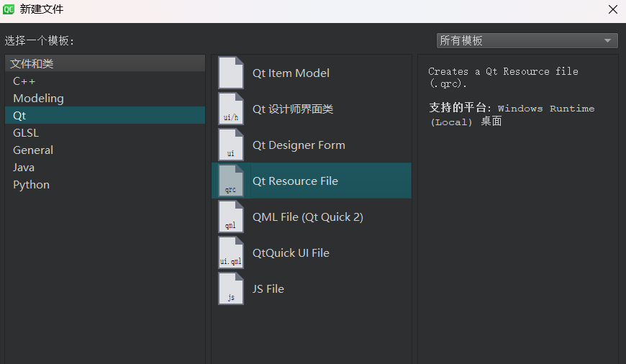Viewport: 626px width, 364px height.
Task: Click the ui.qml file icon
Action: (x=231, y=252)
